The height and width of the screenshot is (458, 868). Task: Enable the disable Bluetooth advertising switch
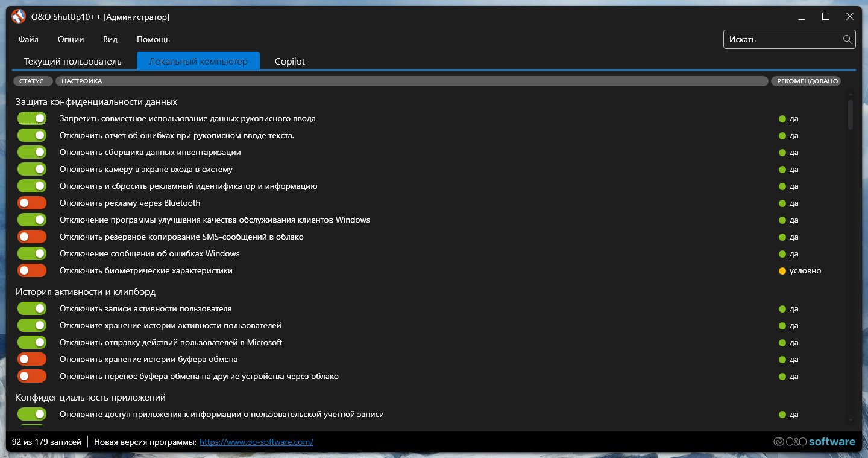pos(32,203)
